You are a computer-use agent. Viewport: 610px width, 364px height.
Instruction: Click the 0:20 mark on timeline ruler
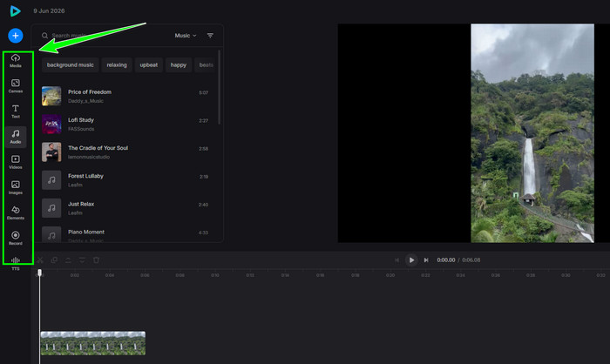(x=390, y=275)
